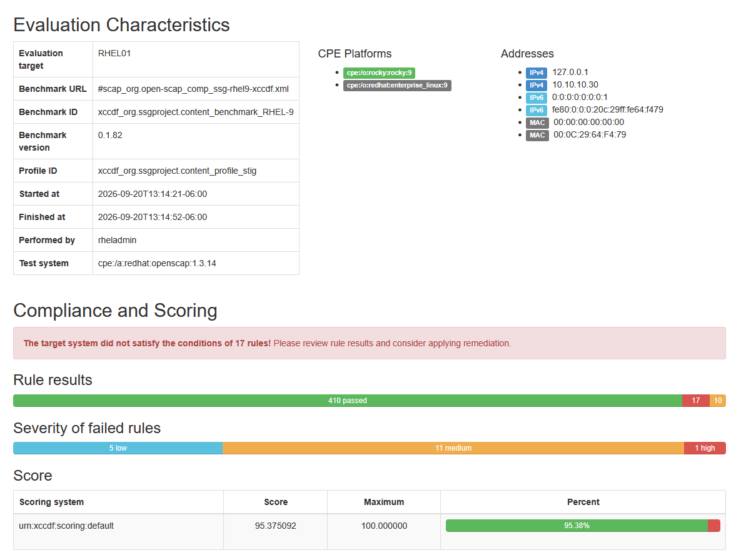Click the 'Evaluation Characteristics' heading
The image size is (741, 560).
click(x=121, y=24)
